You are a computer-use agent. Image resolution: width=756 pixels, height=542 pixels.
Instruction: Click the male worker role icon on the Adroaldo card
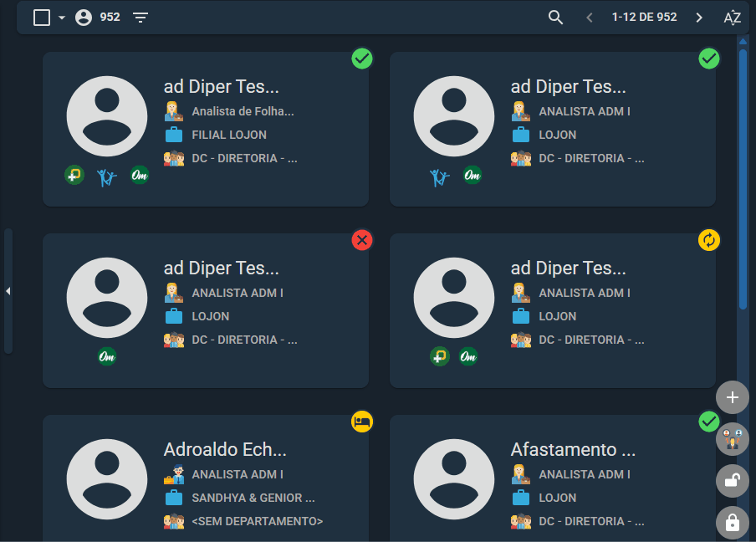174,474
